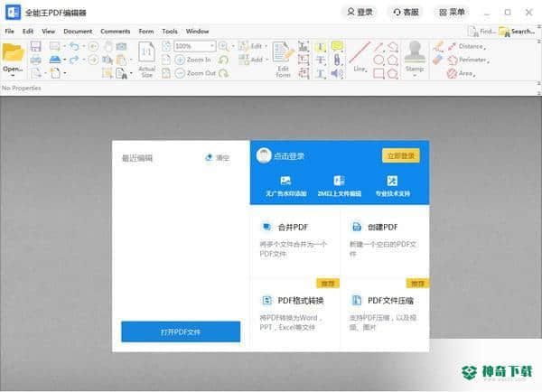This screenshot has width=542, height=392.
Task: Open the Tools menu
Action: tap(170, 32)
